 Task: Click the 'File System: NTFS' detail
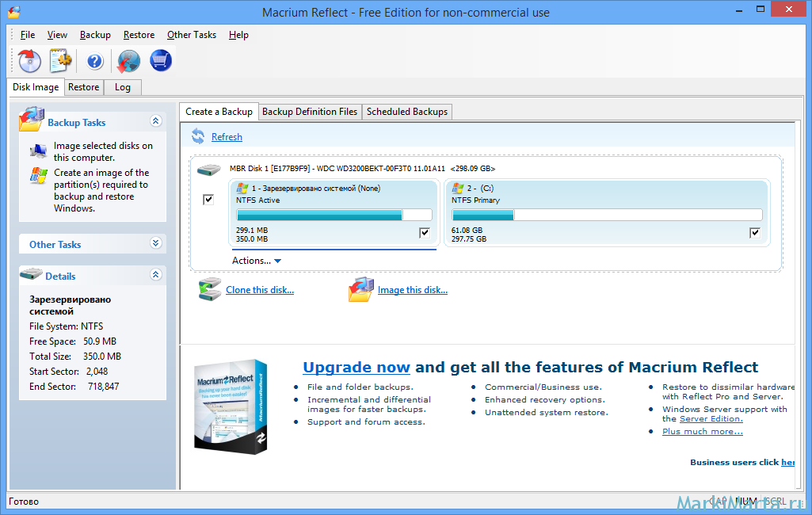tap(67, 326)
